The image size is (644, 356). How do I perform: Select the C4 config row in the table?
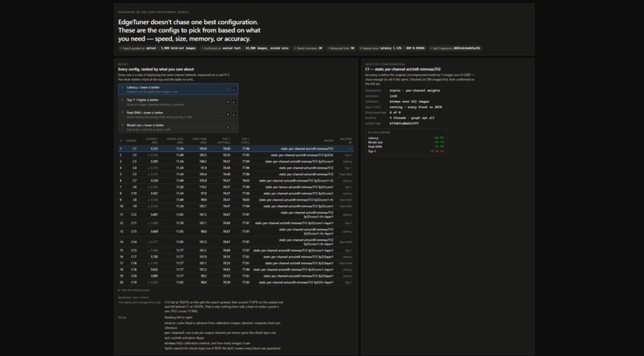click(236, 168)
